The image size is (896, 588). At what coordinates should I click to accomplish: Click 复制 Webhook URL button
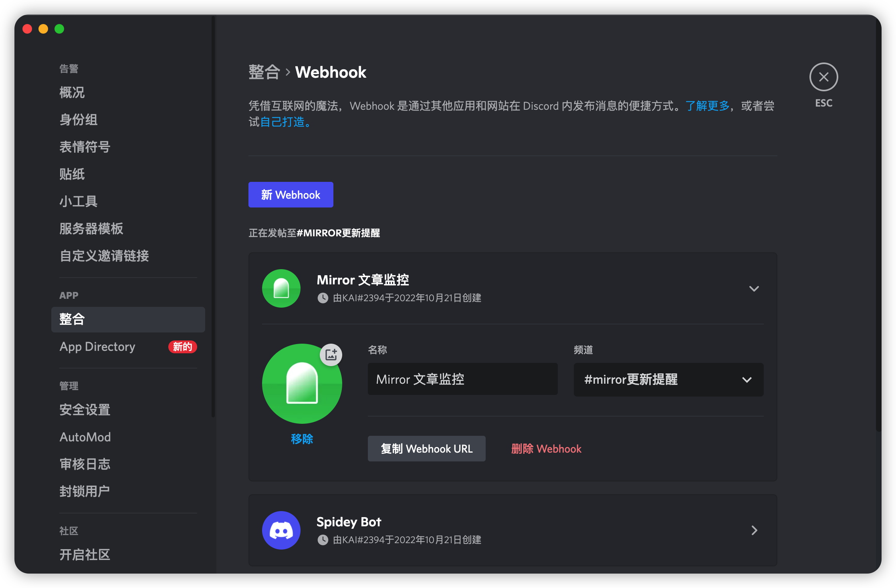(426, 449)
